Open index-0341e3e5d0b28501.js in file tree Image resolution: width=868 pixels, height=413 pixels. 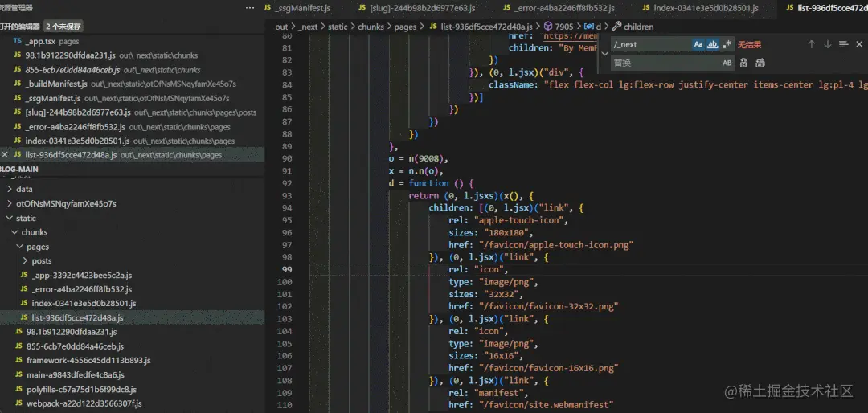coord(84,304)
